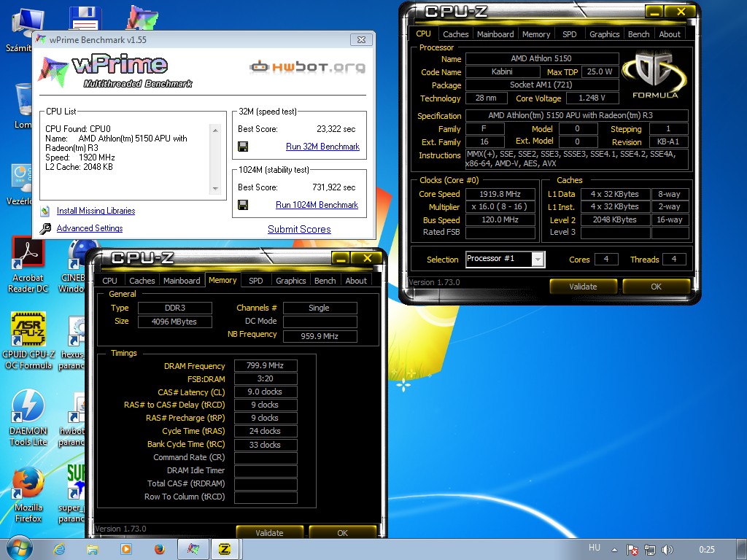Open Windows Media Player taskbar icon
Viewport: 747px width, 560px height.
point(126,550)
